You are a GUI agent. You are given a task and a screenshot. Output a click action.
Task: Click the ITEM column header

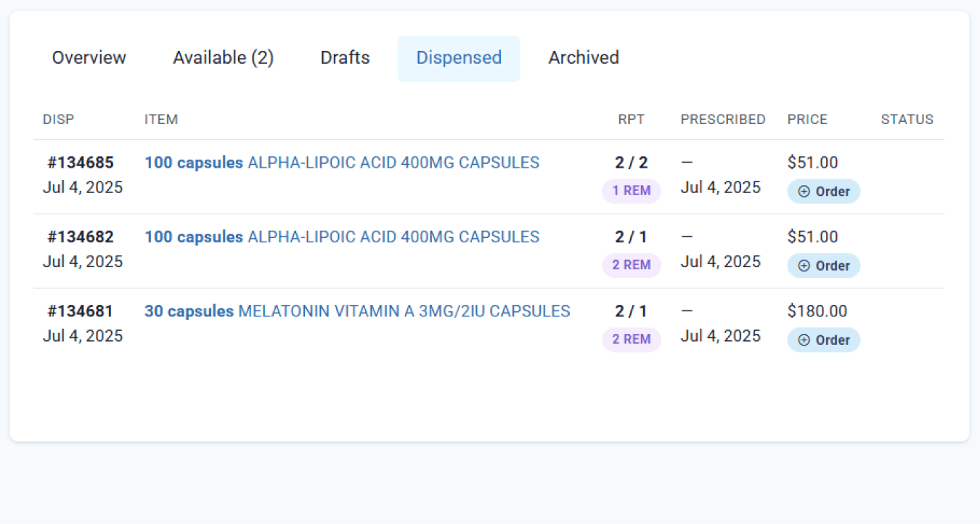point(161,120)
